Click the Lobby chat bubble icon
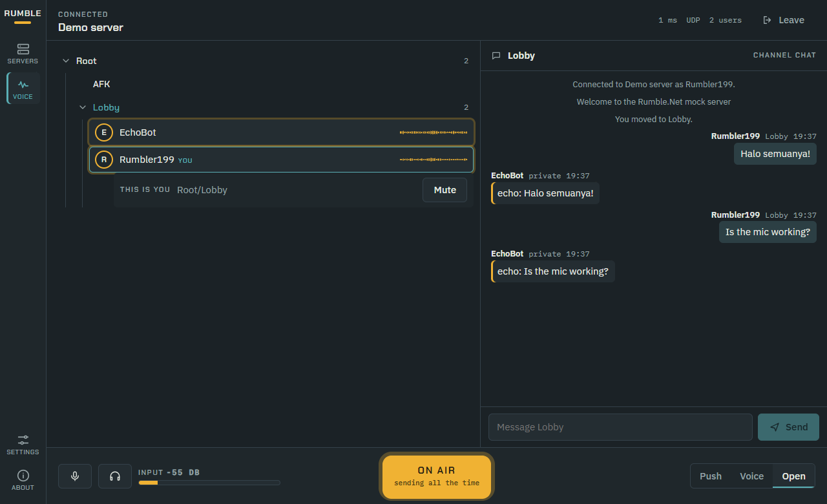Screen dimensions: 827x504 point(496,56)
